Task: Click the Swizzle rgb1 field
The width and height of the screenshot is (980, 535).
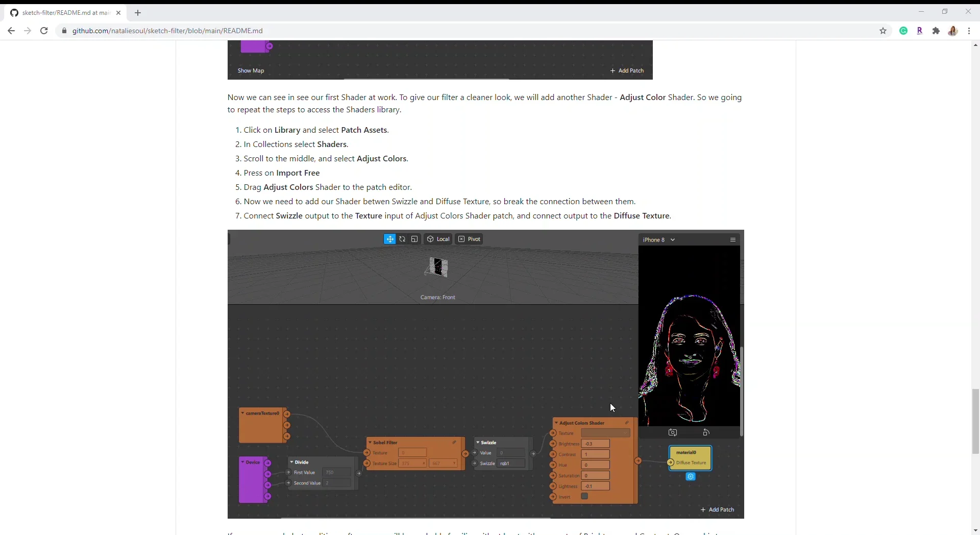Action: [511, 464]
